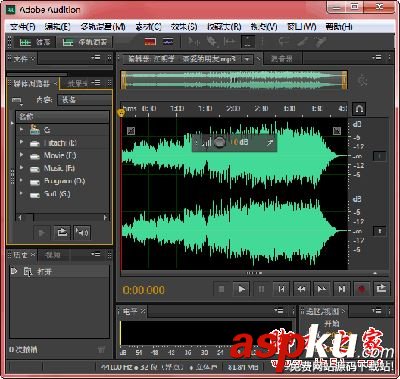Toggle the snapping magnet icon

point(359,109)
